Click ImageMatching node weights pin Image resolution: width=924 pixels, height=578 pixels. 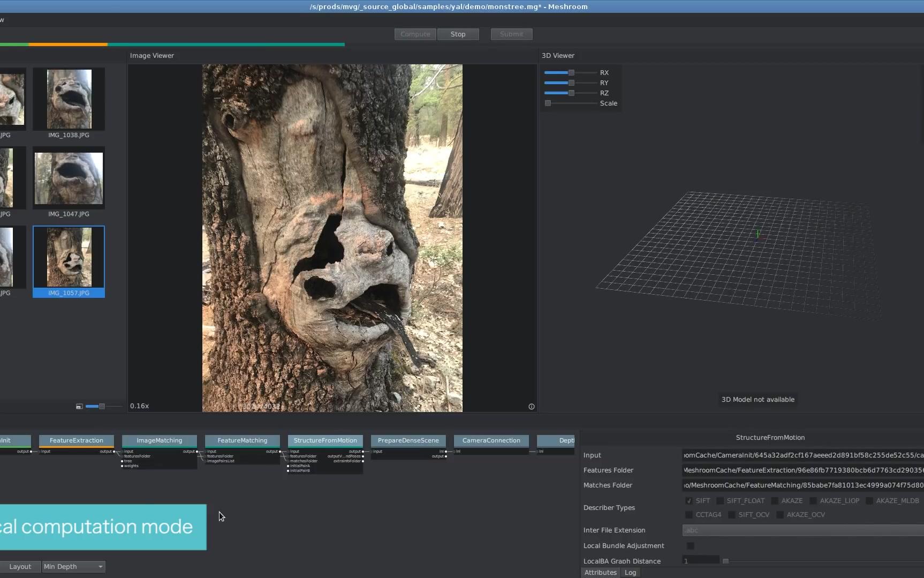(123, 466)
